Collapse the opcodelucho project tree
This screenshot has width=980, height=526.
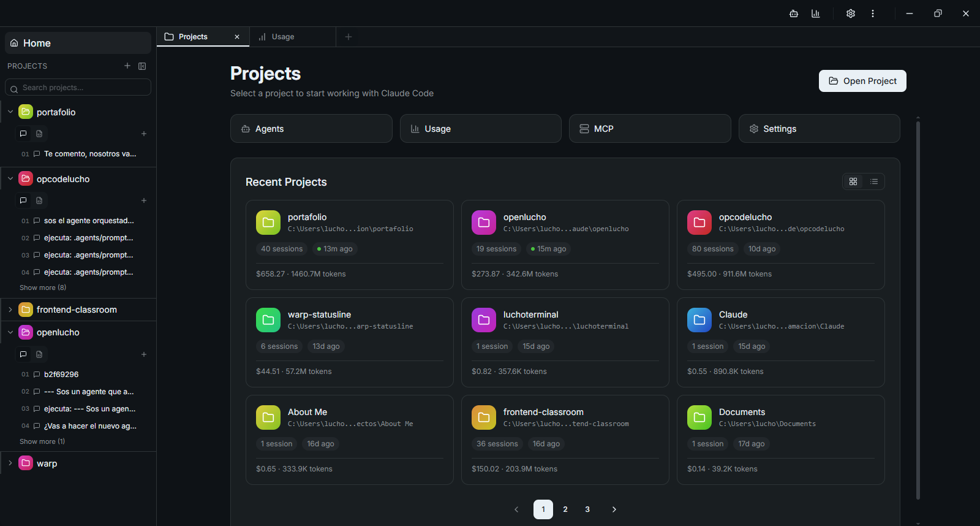pyautogui.click(x=10, y=178)
